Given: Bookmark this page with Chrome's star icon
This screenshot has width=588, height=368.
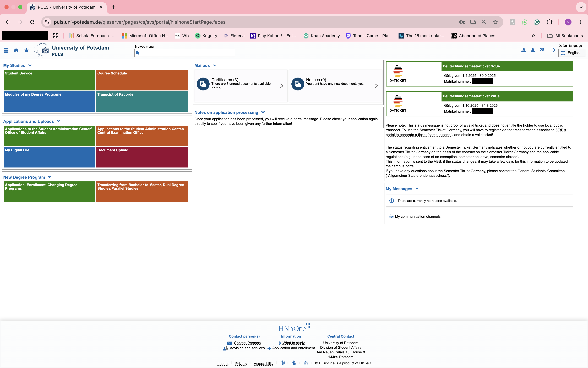Looking at the screenshot, I should click(495, 22).
